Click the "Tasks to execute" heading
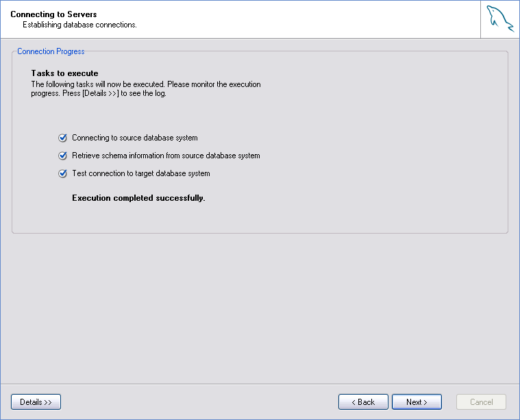 pyautogui.click(x=64, y=73)
